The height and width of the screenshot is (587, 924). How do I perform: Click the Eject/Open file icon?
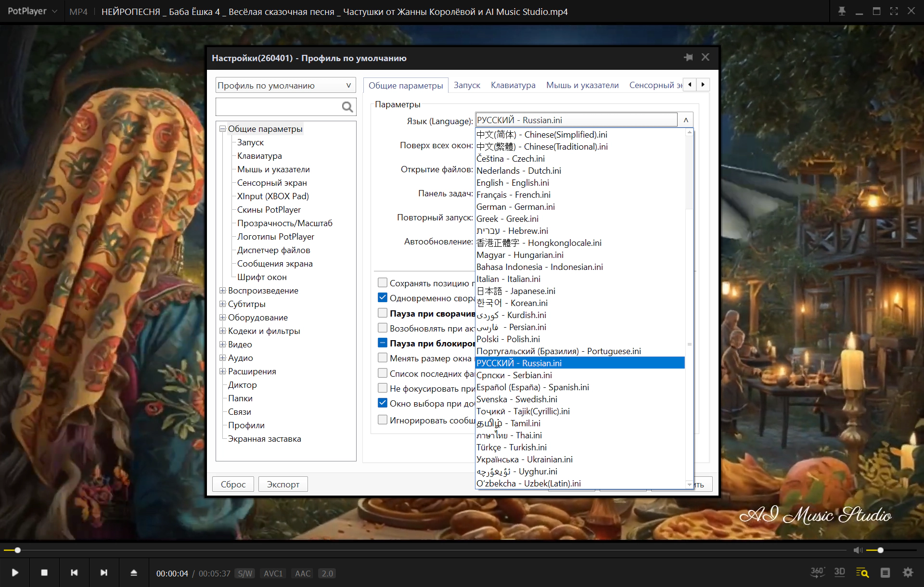pos(134,573)
